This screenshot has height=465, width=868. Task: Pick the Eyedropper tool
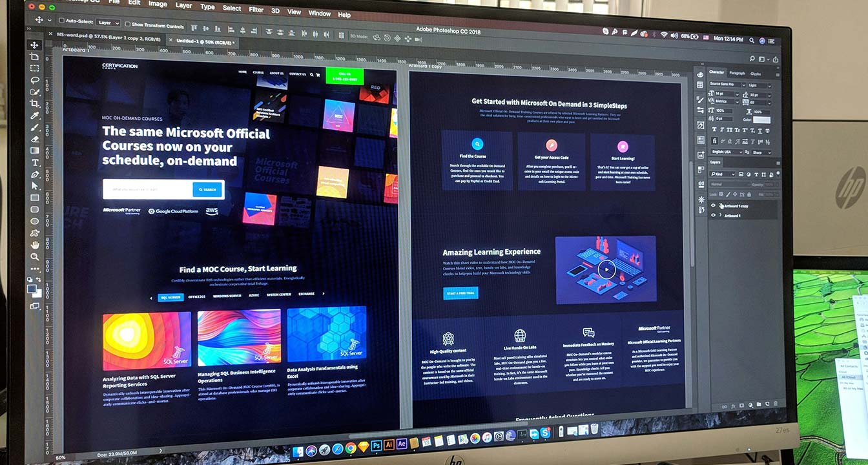pyautogui.click(x=35, y=116)
